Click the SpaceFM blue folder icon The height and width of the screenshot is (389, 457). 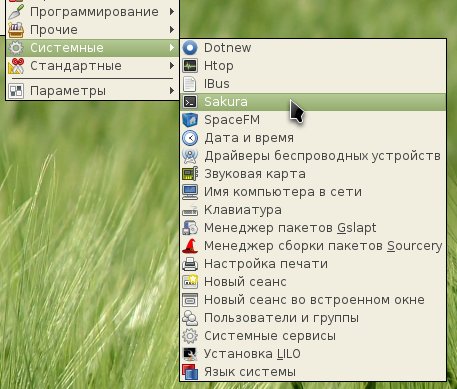click(190, 120)
